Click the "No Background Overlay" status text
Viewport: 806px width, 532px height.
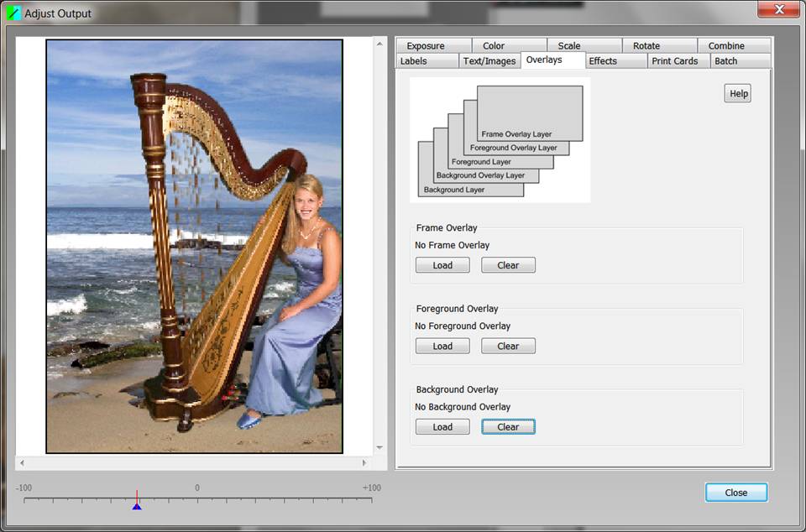[463, 407]
